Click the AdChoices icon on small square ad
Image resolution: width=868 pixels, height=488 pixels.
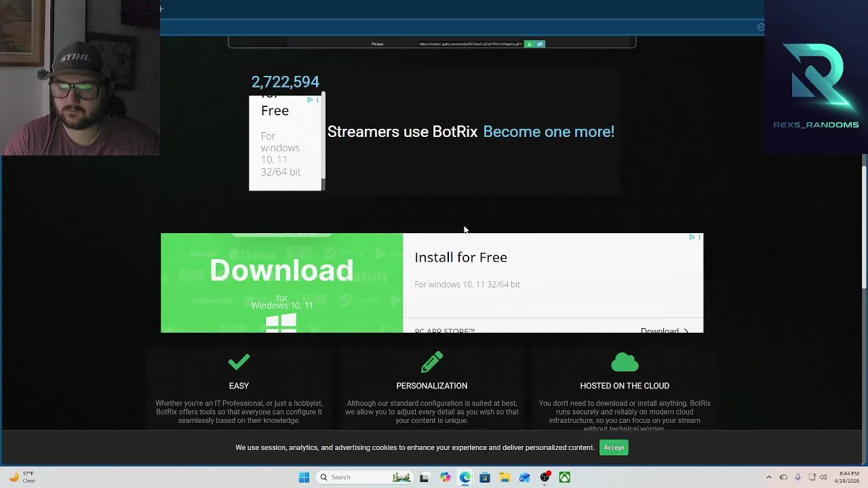(310, 100)
